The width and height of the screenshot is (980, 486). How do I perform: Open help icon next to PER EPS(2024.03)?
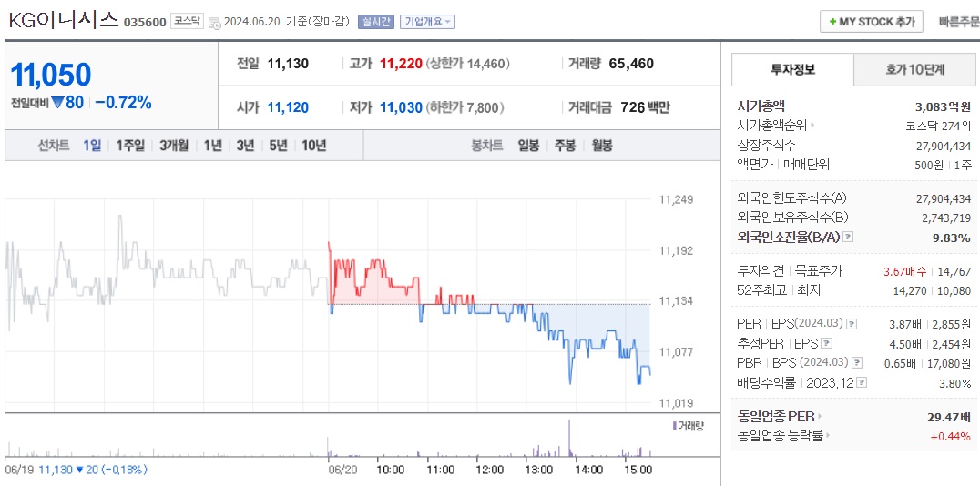852,324
